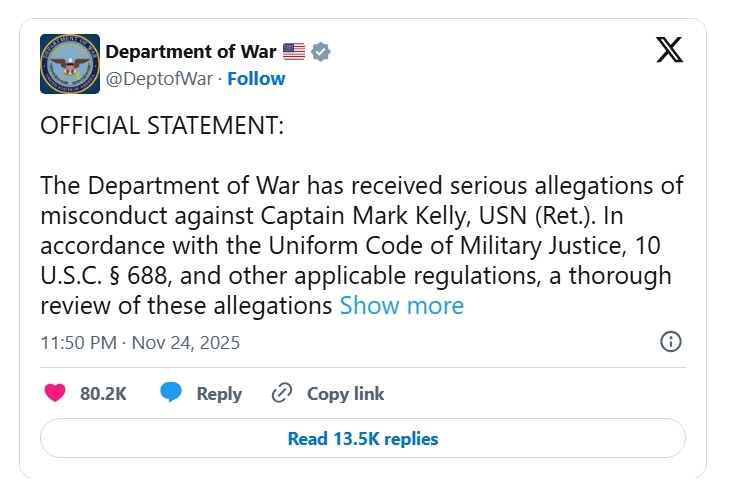Click the 80.2K likes count

click(103, 393)
